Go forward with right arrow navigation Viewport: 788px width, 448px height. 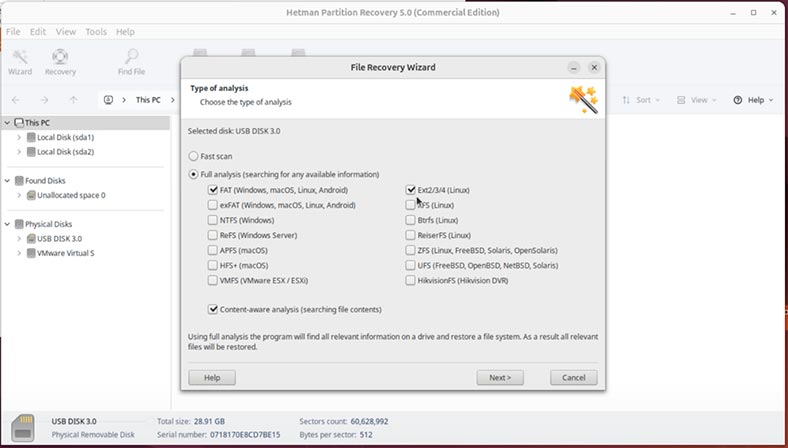pos(44,100)
